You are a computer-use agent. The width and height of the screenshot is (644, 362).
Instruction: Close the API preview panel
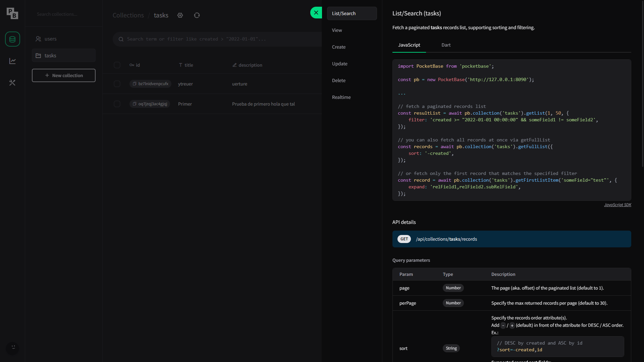pyautogui.click(x=316, y=12)
